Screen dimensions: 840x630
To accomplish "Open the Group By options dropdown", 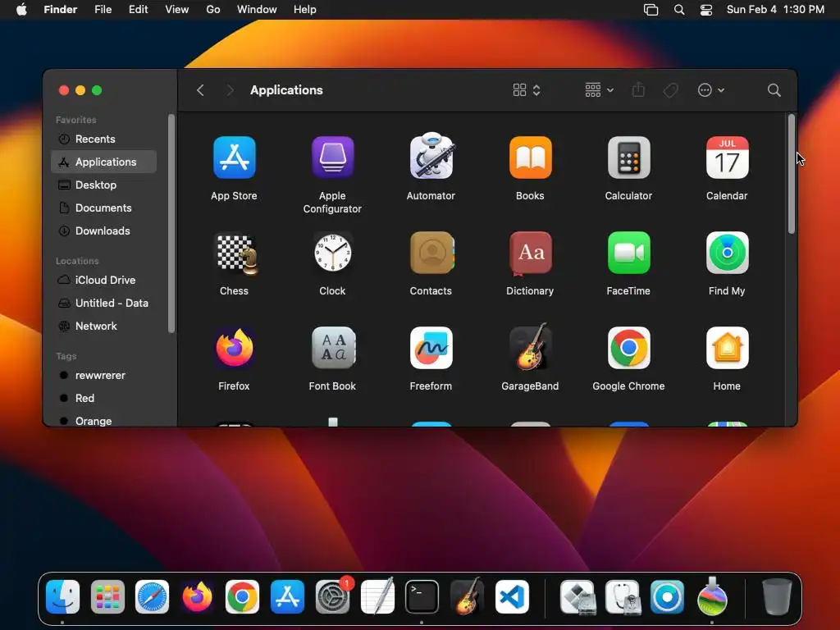I will pos(599,90).
